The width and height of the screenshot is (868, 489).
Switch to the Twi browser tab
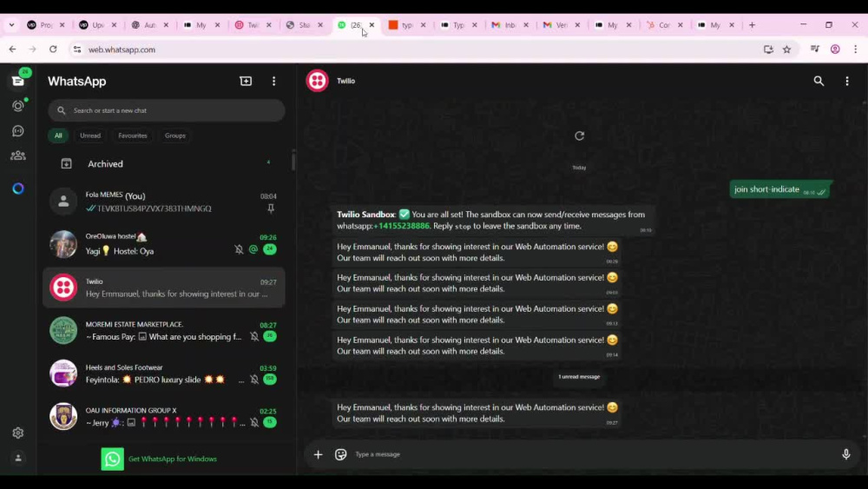pos(253,25)
